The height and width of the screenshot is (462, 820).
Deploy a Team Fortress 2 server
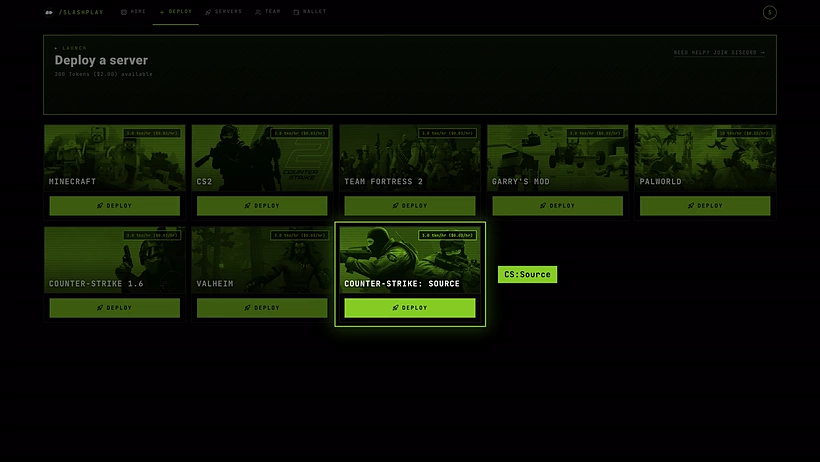pos(410,206)
